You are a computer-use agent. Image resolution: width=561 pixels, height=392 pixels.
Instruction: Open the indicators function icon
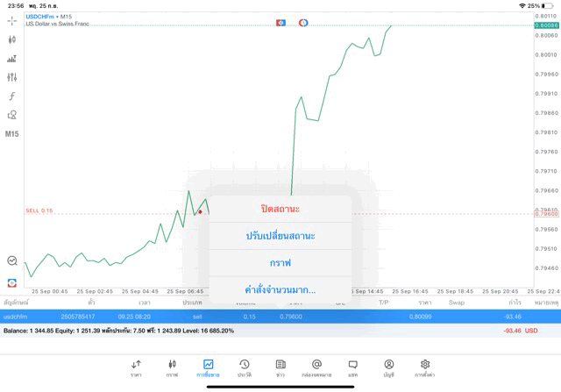pyautogui.click(x=11, y=96)
